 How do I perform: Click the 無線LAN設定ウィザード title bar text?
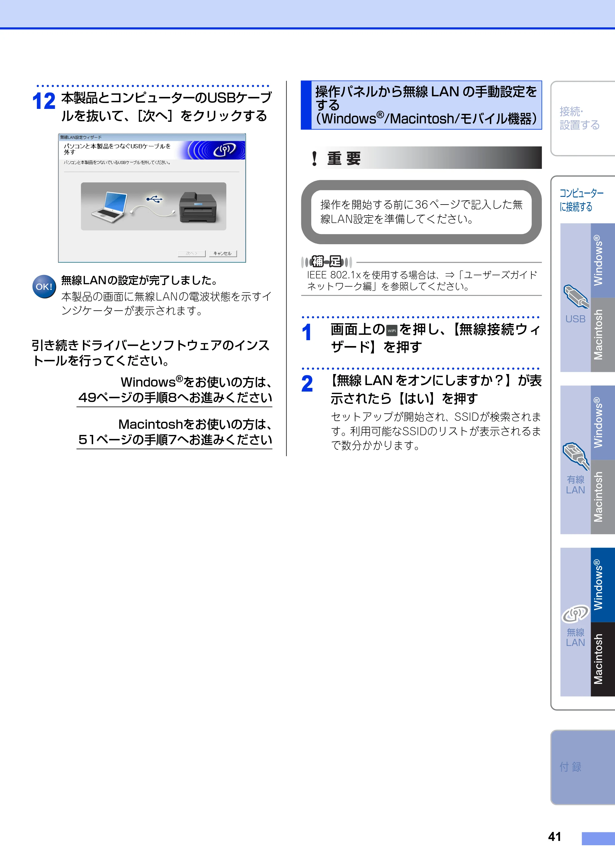pyautogui.click(x=81, y=137)
